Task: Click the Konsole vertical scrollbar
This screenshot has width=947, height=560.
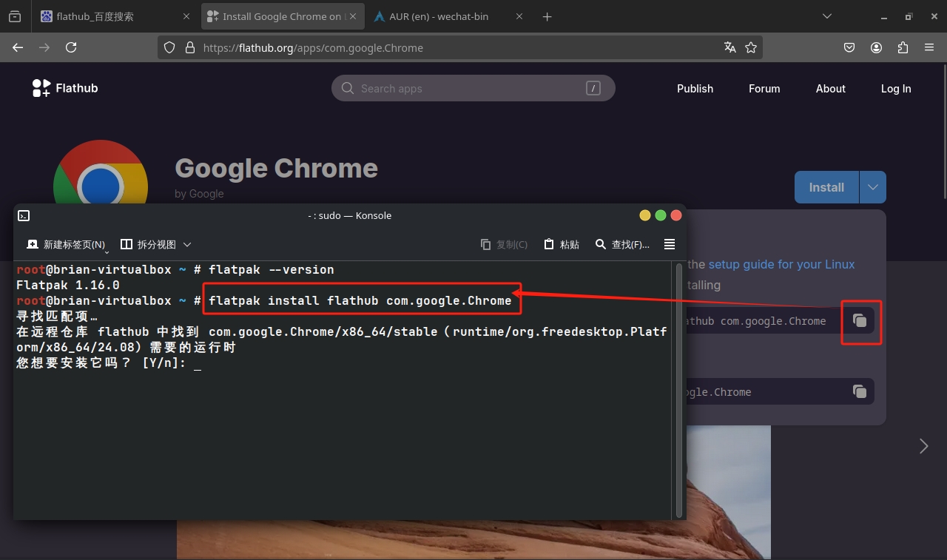Action: 679,390
